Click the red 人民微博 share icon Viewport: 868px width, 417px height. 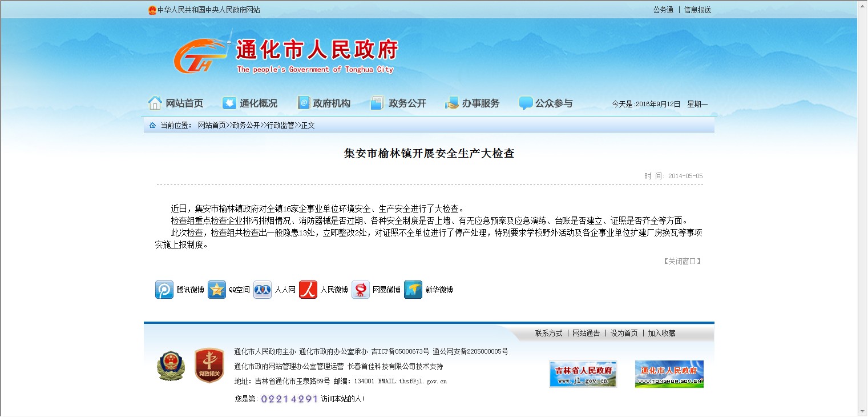coord(308,290)
